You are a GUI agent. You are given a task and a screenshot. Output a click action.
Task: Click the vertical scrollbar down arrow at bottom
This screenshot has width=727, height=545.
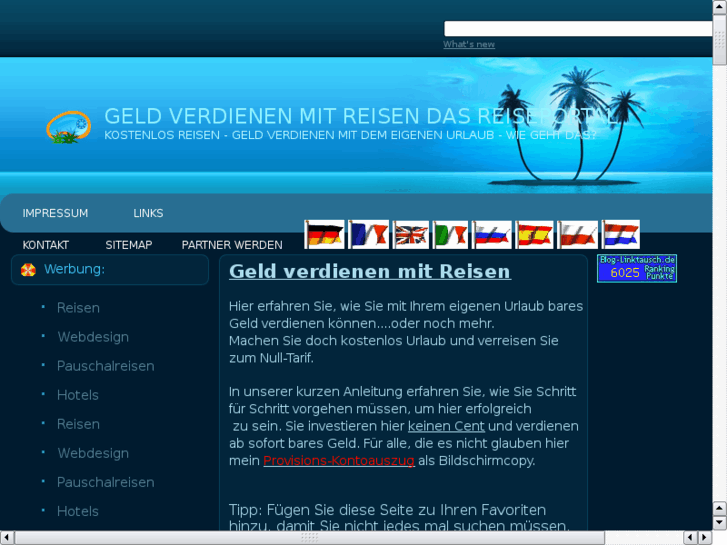pyautogui.click(x=720, y=523)
